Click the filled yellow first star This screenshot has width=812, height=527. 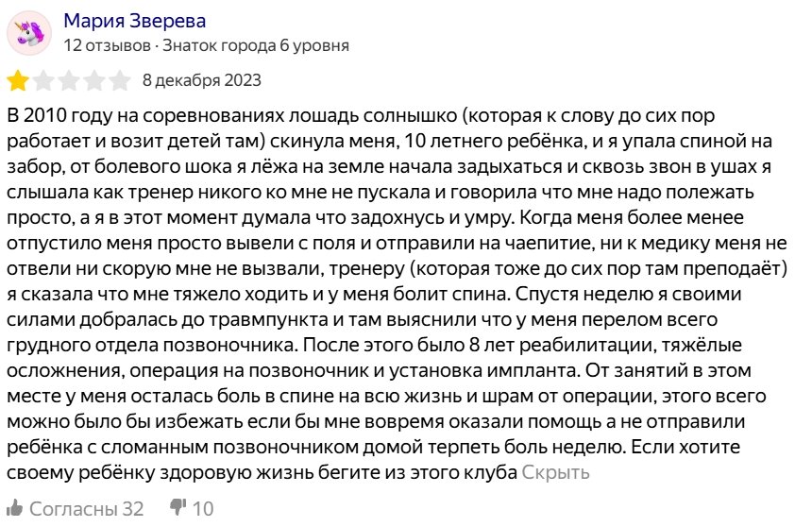[19, 80]
